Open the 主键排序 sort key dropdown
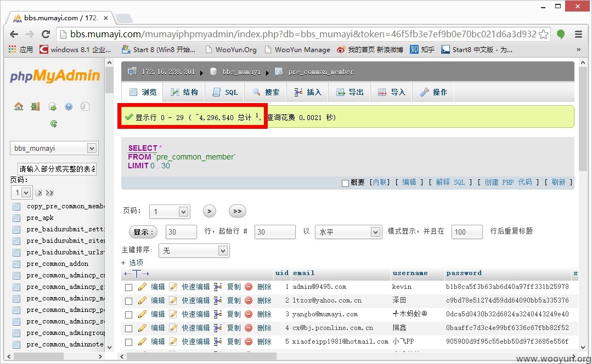 194,251
